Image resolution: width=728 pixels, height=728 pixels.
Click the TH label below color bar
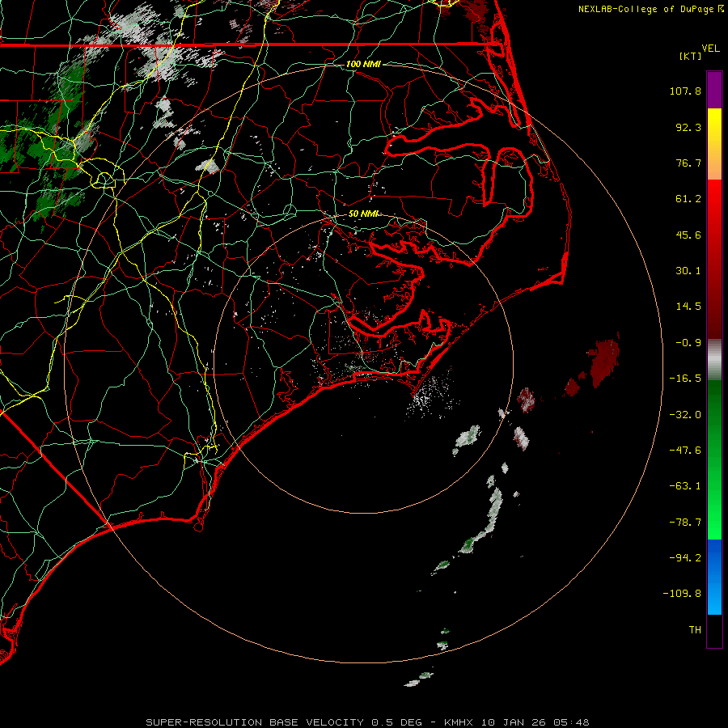click(x=695, y=630)
